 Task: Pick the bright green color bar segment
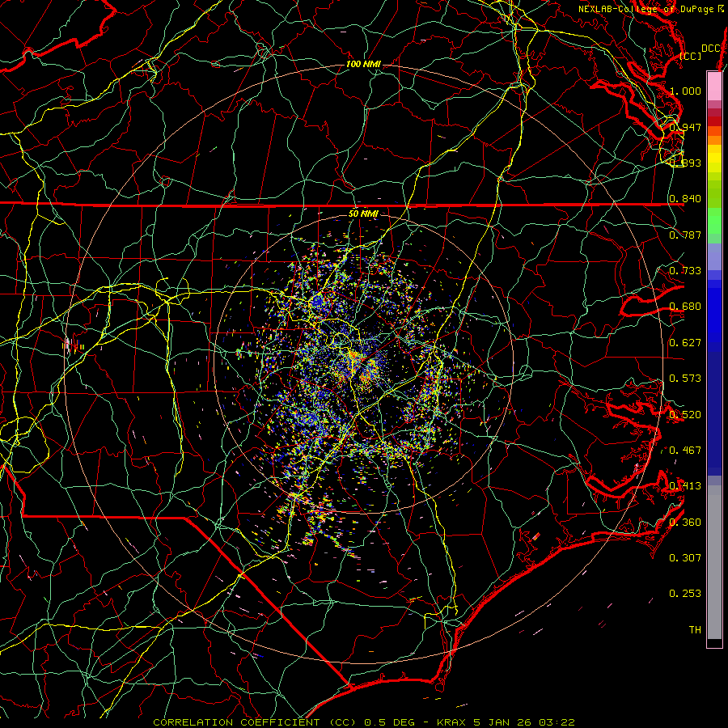[714, 221]
